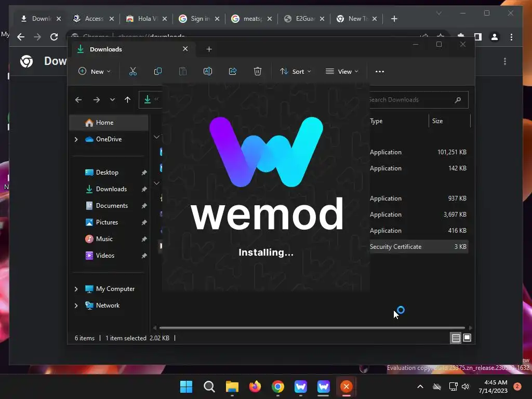The image size is (532, 399).
Task: Switch to the Access Chrome tab
Action: coord(92,19)
